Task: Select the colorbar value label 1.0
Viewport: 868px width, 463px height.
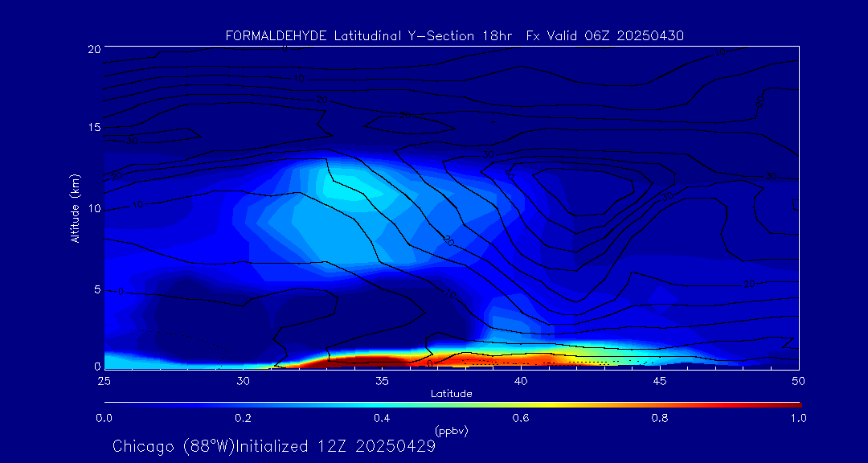Action: tap(798, 418)
